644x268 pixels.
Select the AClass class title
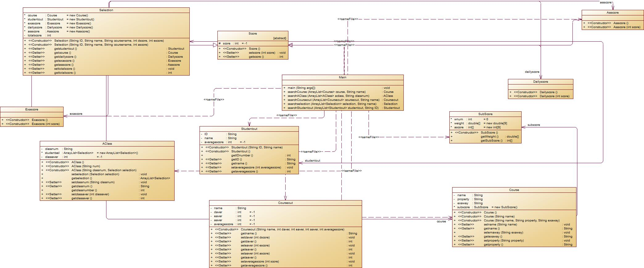coord(107,144)
